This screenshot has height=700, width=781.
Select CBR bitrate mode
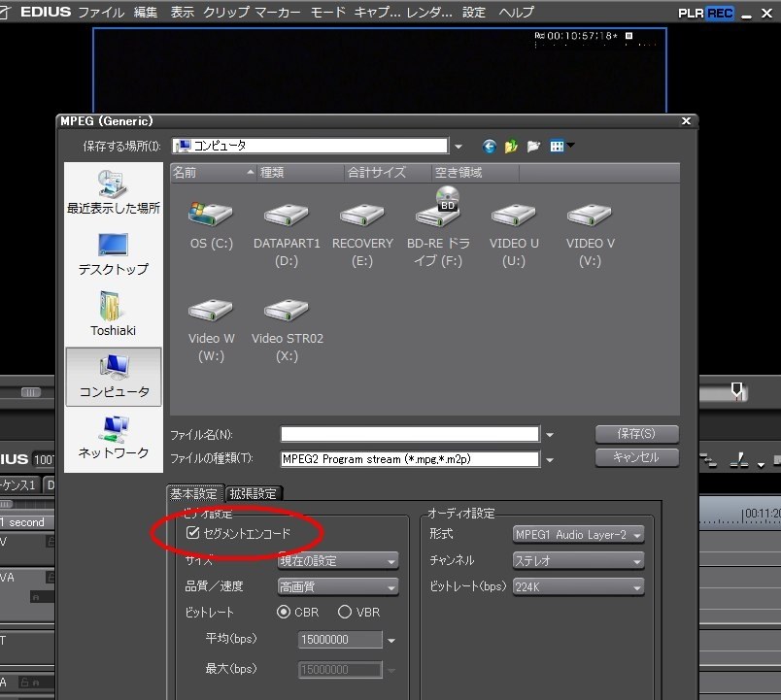pyautogui.click(x=284, y=612)
